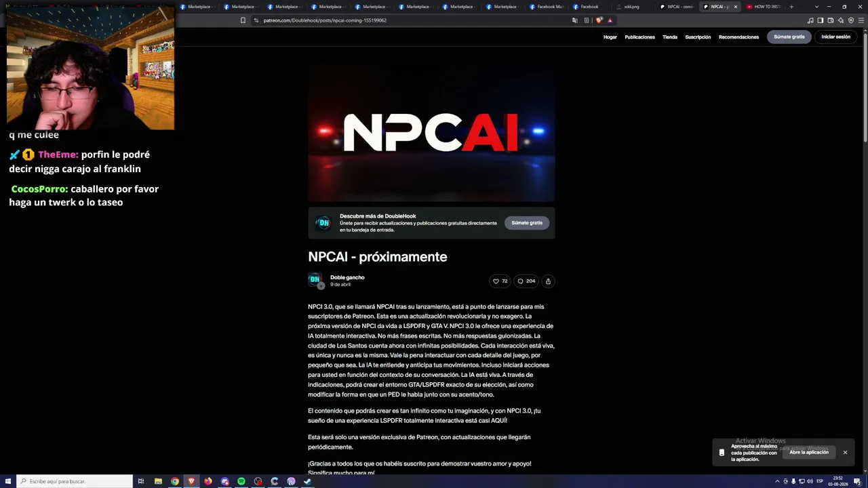
Task: Click the TheEme chat username
Action: tap(58, 155)
